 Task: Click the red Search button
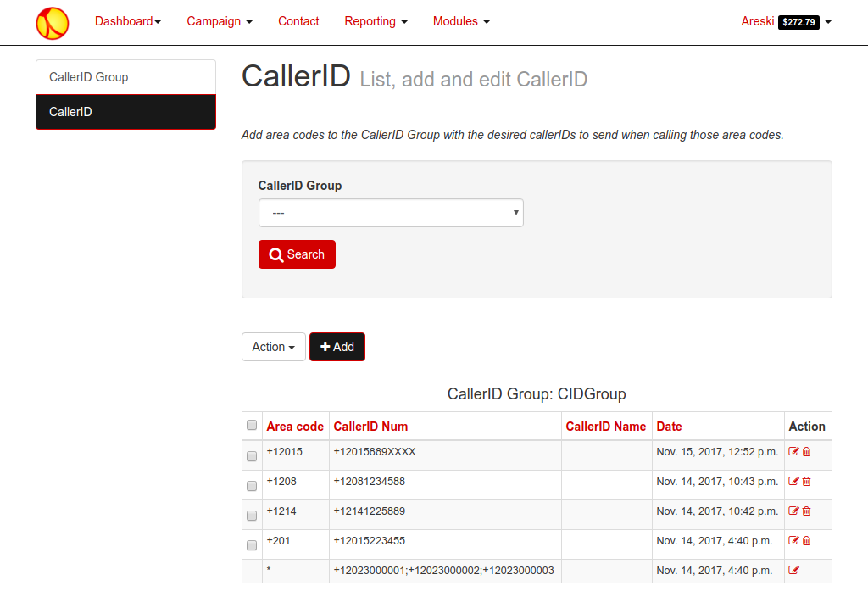pyautogui.click(x=297, y=254)
